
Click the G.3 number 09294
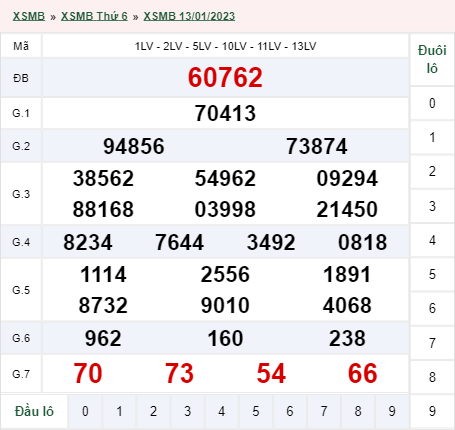(347, 178)
